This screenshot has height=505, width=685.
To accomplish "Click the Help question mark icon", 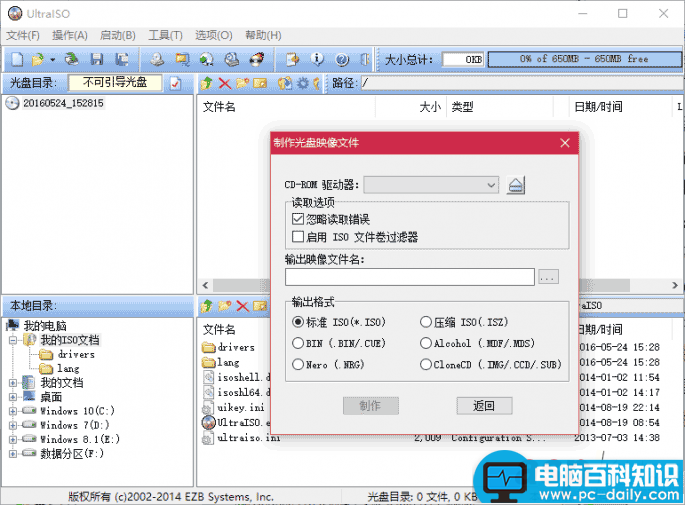I will [x=342, y=59].
